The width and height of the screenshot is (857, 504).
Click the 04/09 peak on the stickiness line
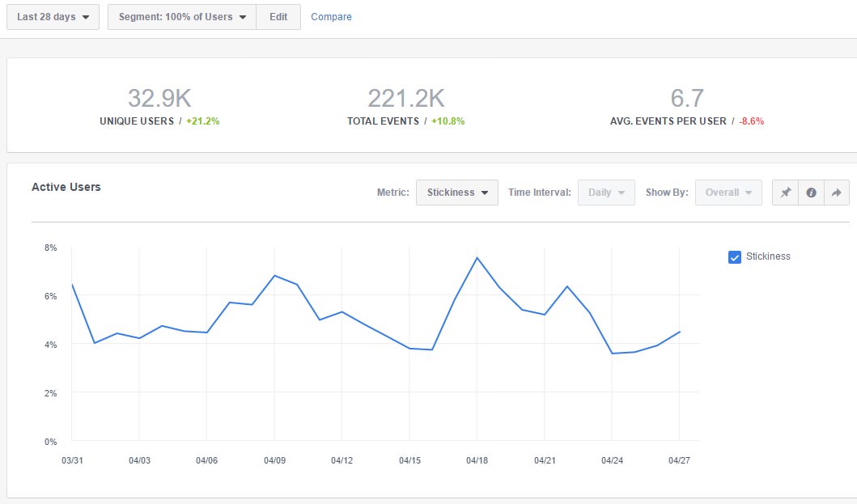(x=274, y=276)
